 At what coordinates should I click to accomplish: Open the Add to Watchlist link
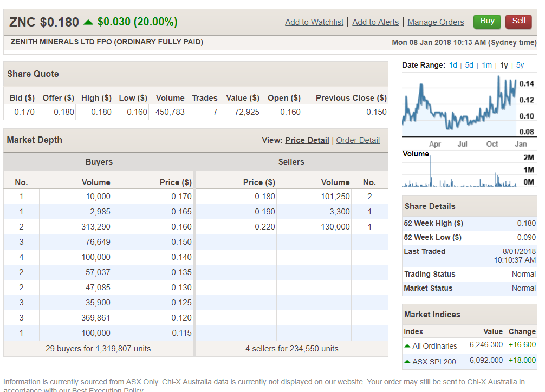click(314, 22)
